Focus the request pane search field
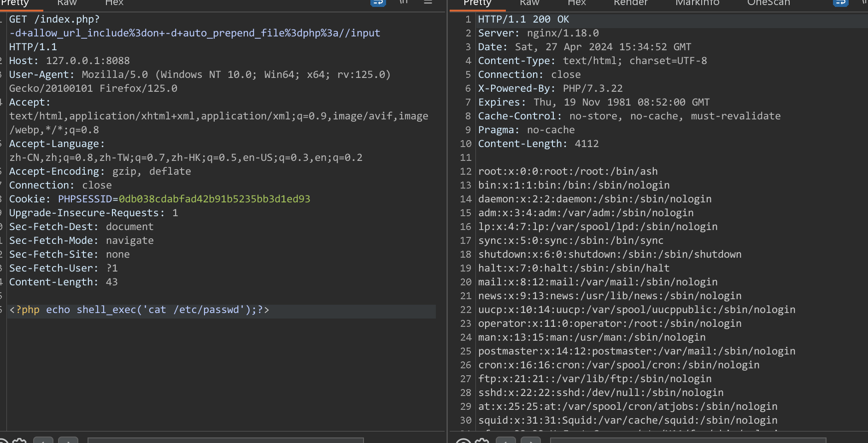This screenshot has width=868, height=443. (225, 440)
